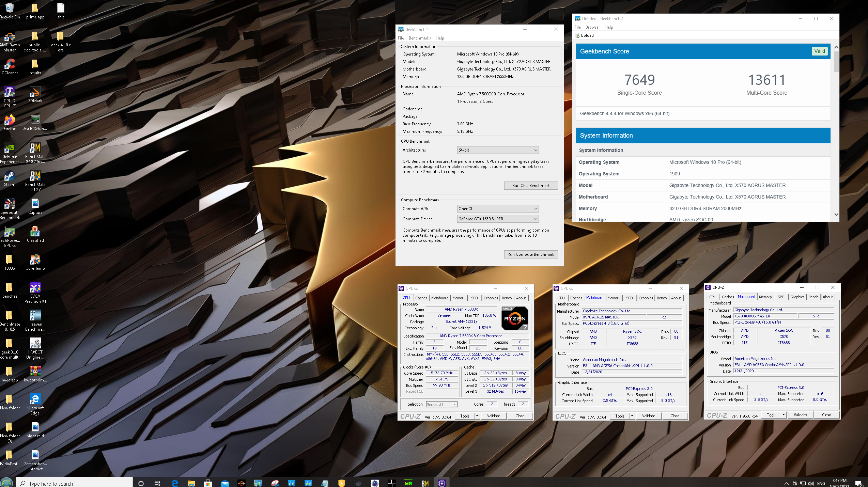Click the Single-Core Score value 7649
The width and height of the screenshot is (868, 487).
pyautogui.click(x=639, y=80)
